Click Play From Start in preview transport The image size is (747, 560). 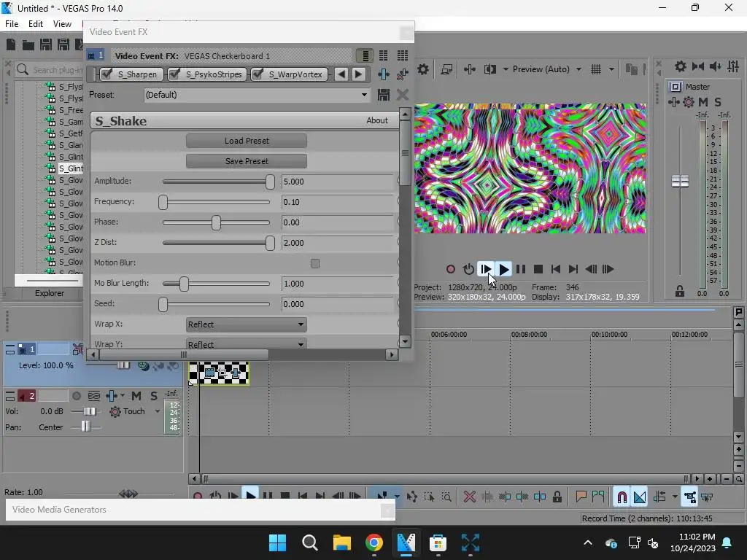485,269
